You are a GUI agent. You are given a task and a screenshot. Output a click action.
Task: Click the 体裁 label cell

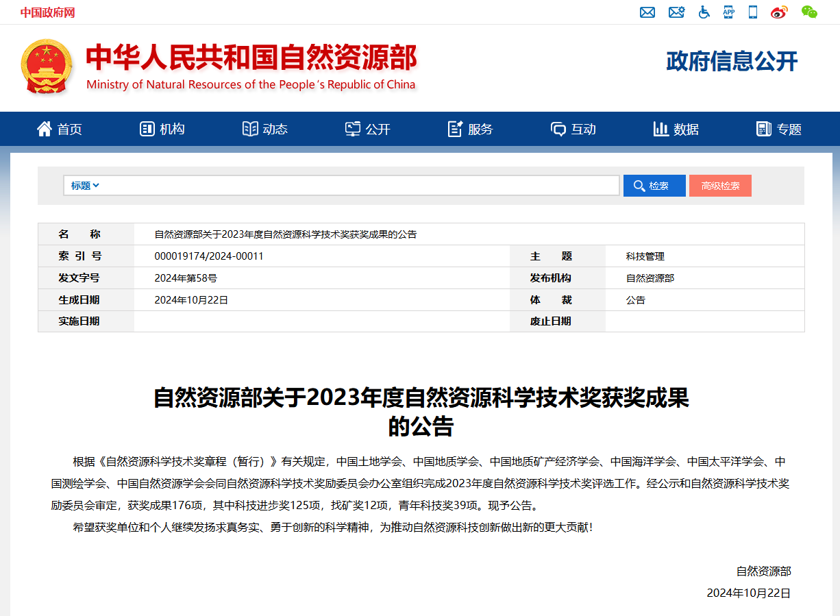click(x=558, y=300)
